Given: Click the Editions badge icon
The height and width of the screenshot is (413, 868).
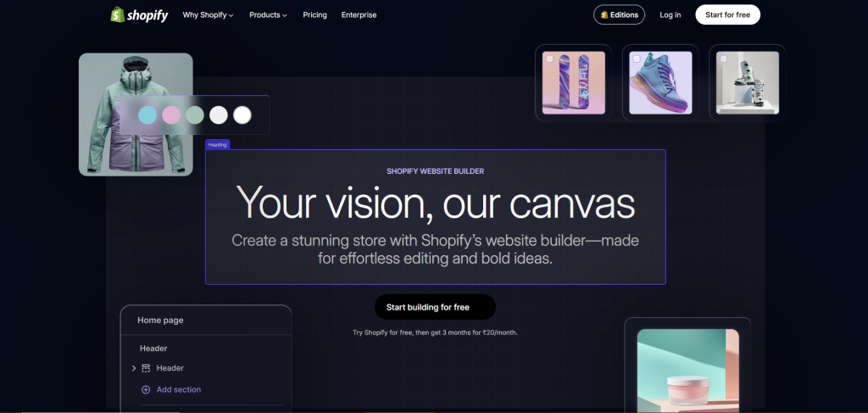Looking at the screenshot, I should coord(604,15).
